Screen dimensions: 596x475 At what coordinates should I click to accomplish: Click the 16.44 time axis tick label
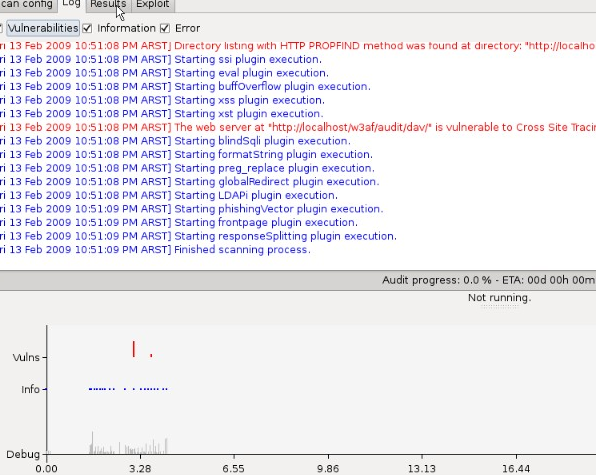point(516,469)
